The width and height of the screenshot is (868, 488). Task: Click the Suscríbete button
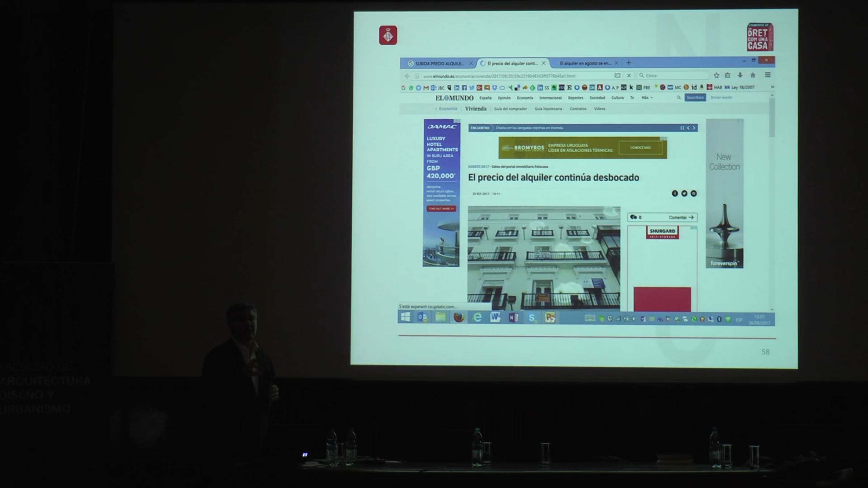click(695, 98)
